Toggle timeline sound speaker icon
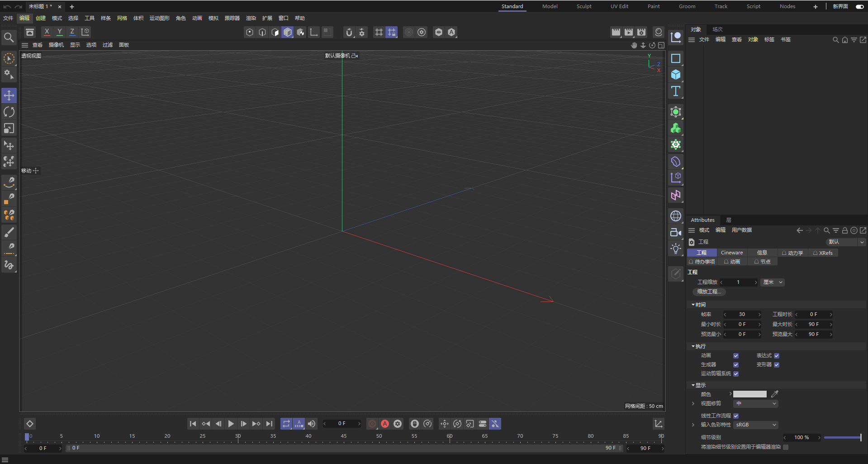The image size is (868, 464). click(x=312, y=424)
